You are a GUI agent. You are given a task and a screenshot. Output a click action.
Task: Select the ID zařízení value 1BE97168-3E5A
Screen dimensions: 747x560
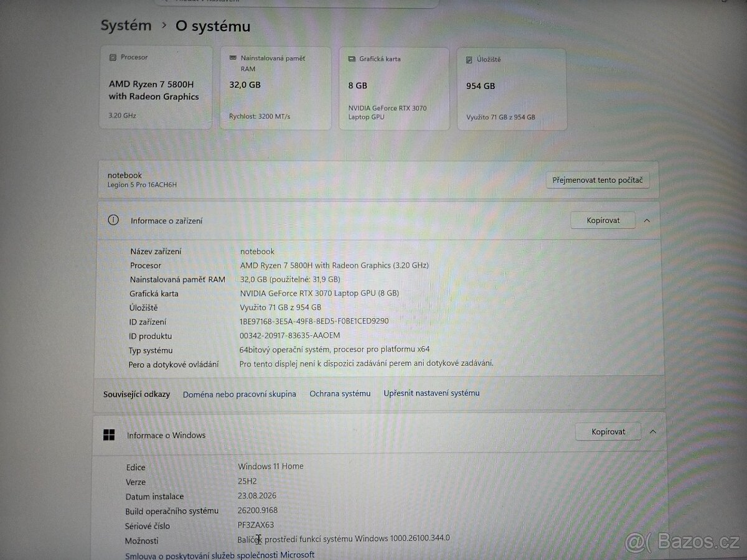point(314,321)
